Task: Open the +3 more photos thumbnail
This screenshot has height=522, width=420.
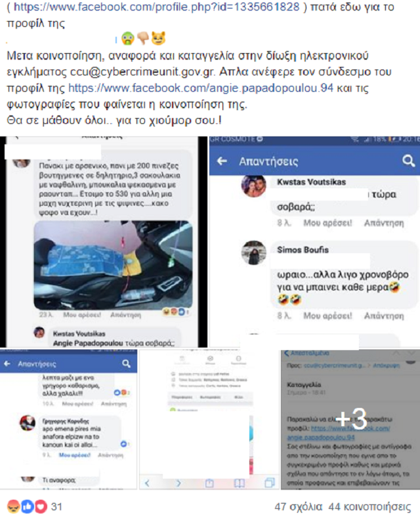Action: tap(350, 420)
